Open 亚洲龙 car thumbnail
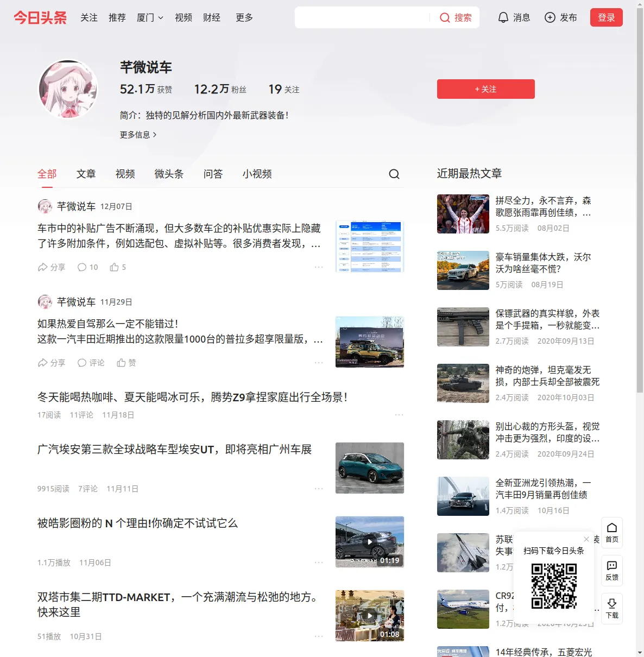This screenshot has width=644, height=657. click(463, 496)
